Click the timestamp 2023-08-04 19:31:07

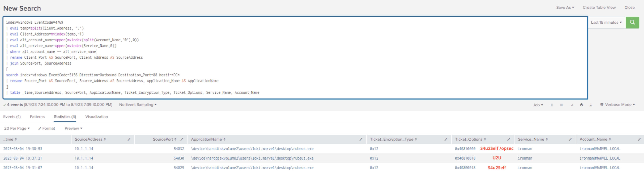23,168
